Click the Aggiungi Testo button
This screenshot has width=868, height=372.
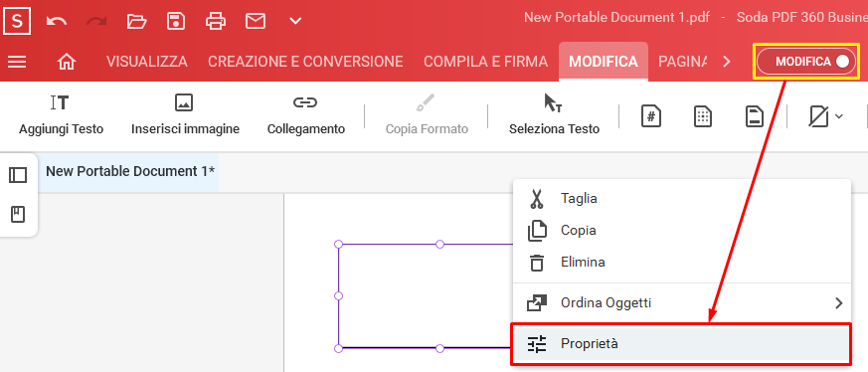[61, 116]
